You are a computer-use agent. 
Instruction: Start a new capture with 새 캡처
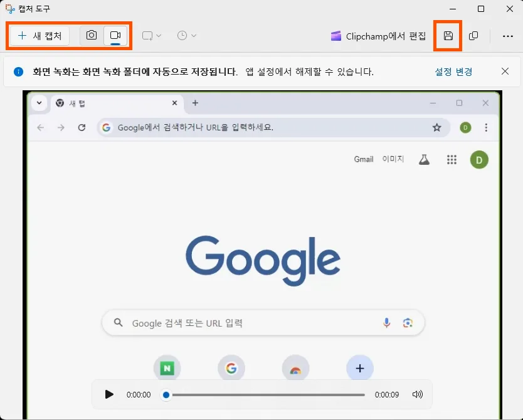[x=38, y=36]
